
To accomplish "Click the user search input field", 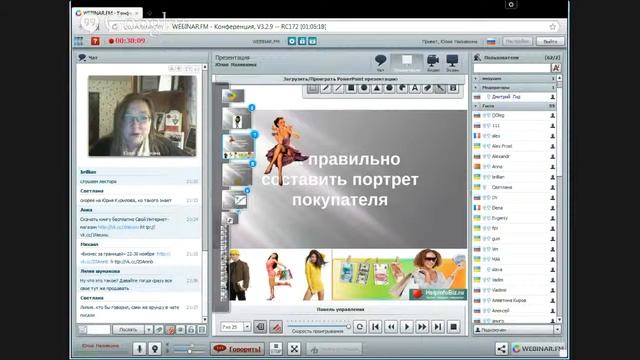I will click(512, 68).
